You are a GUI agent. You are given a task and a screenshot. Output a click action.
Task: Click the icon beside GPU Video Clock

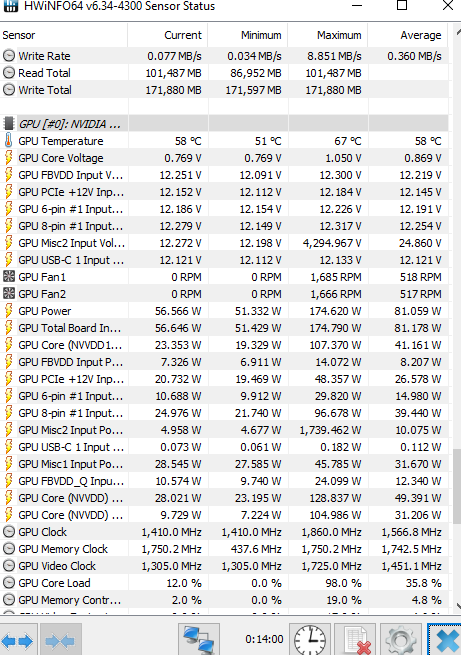(x=9, y=566)
